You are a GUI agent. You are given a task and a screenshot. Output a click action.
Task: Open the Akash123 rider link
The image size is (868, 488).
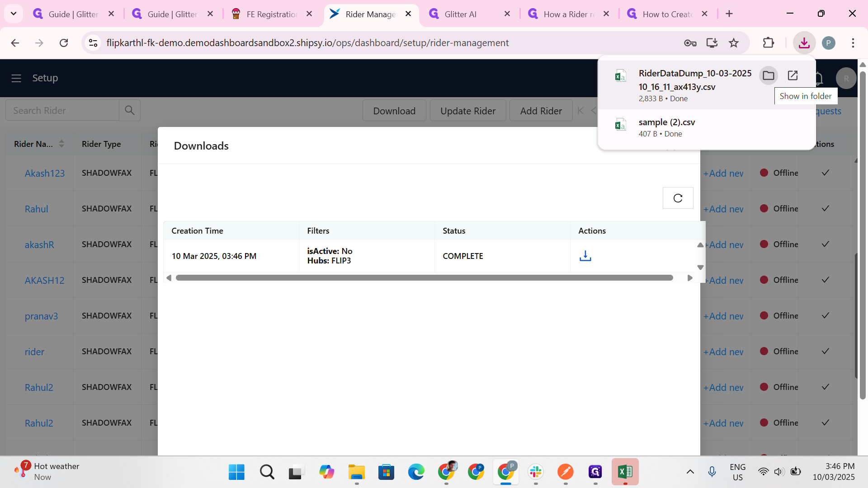tap(44, 173)
